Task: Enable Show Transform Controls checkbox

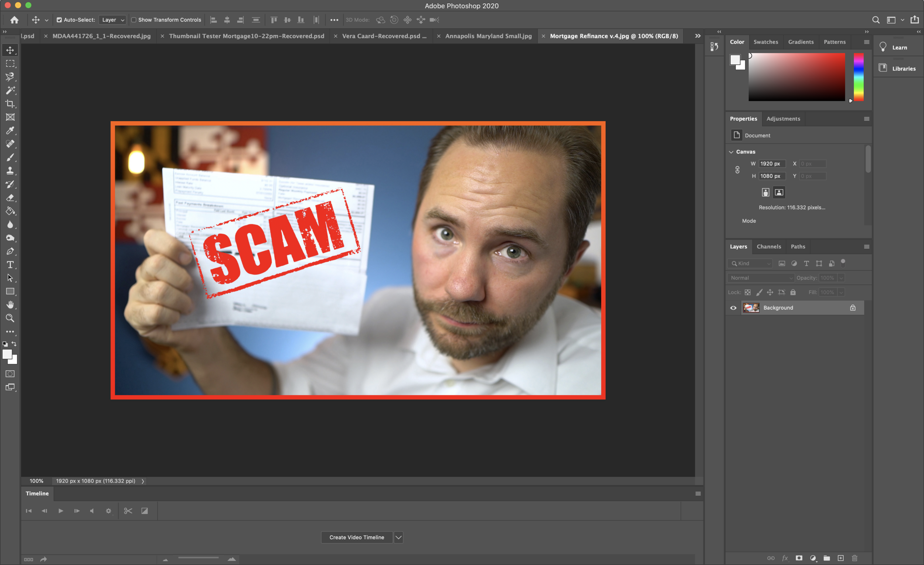Action: coord(133,20)
